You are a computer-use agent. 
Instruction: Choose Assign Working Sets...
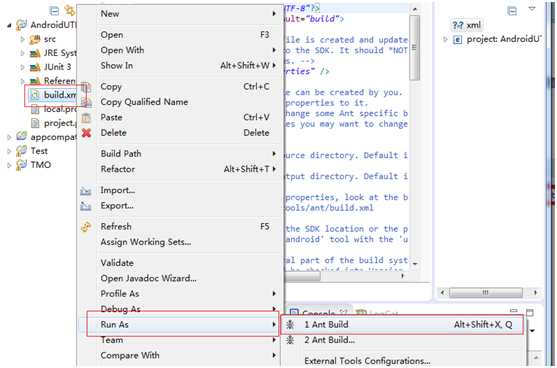181,242
